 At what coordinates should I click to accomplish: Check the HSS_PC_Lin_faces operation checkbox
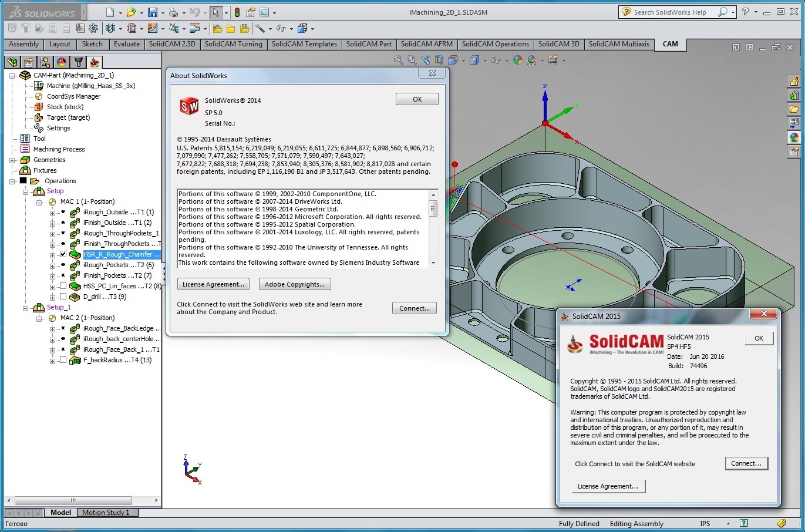(63, 286)
